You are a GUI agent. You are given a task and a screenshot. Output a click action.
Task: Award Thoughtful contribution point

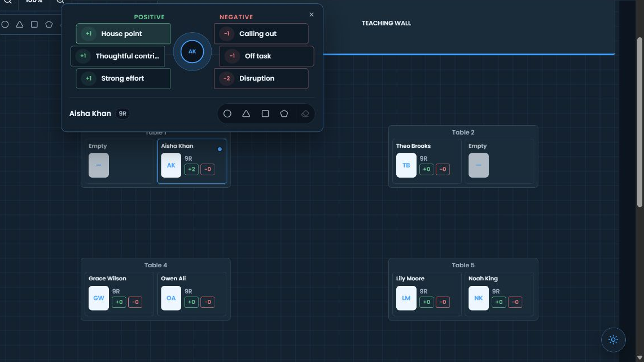click(x=117, y=56)
